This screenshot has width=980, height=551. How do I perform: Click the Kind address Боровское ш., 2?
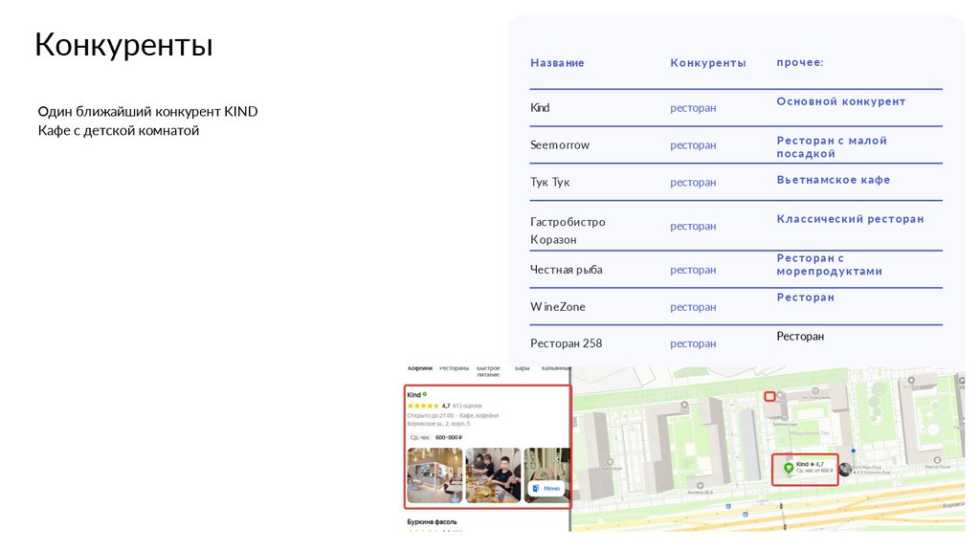click(x=438, y=424)
